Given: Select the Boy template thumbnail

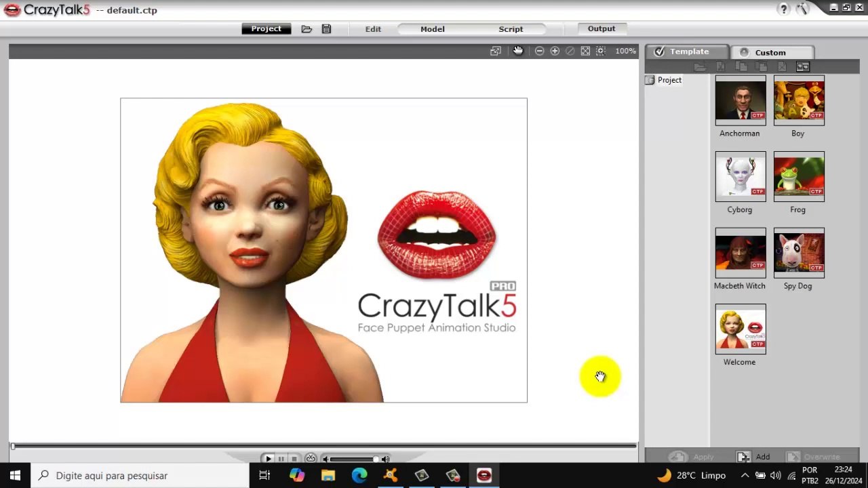Looking at the screenshot, I should (x=799, y=100).
